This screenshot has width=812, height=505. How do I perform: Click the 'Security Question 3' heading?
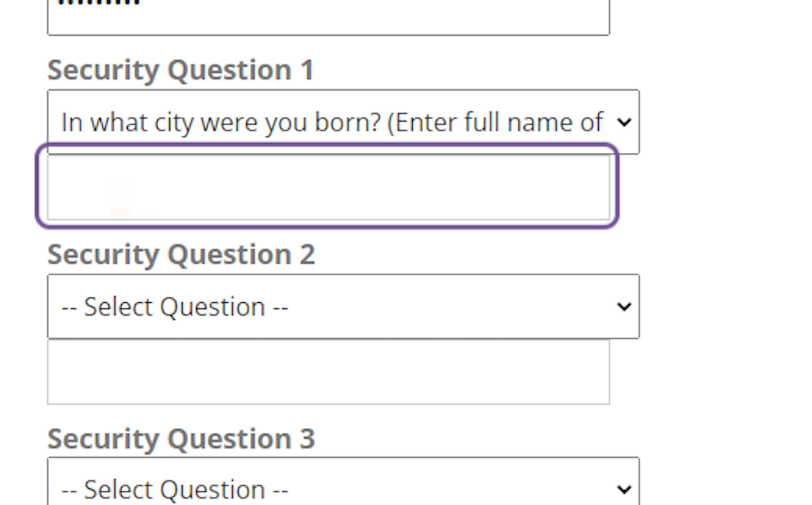[181, 438]
